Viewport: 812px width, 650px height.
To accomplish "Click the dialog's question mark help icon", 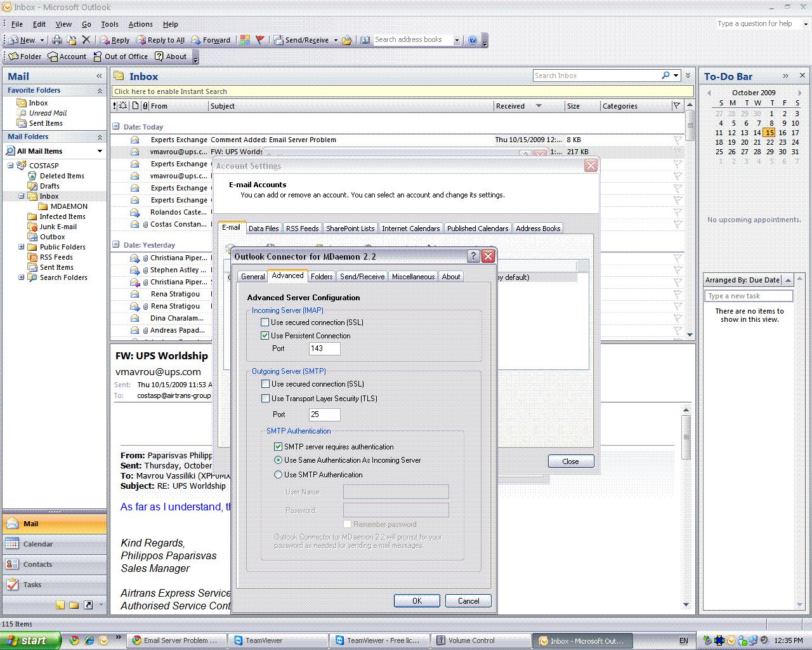I will click(x=473, y=256).
